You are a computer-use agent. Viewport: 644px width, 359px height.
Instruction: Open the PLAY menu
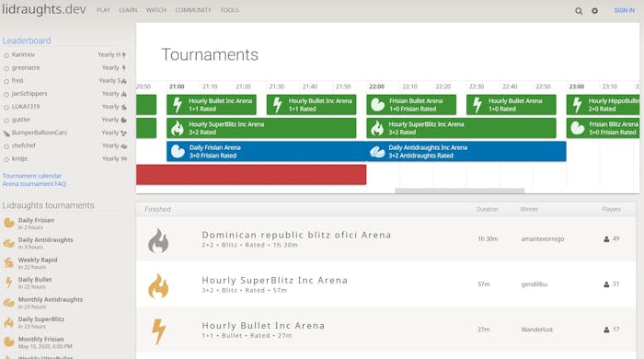point(103,10)
